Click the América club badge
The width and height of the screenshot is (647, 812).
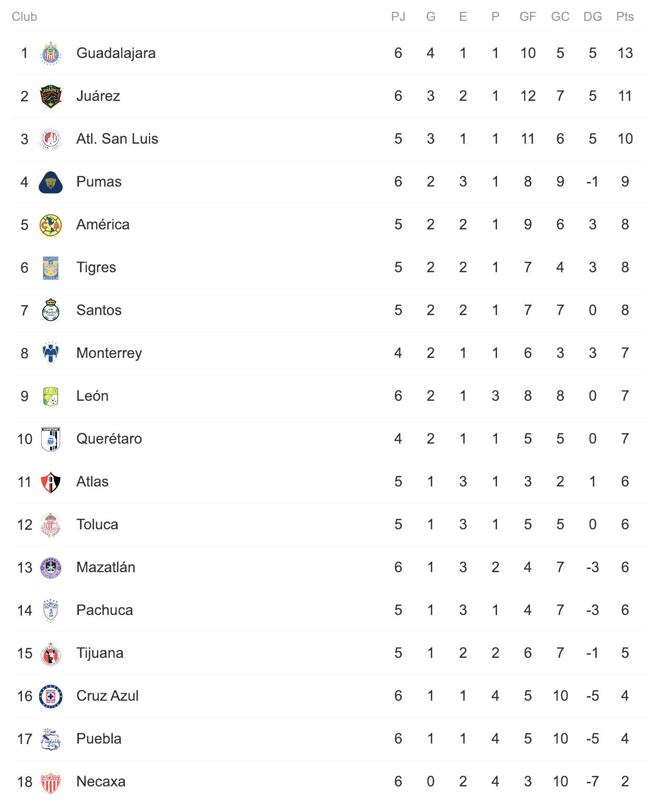[x=51, y=225]
